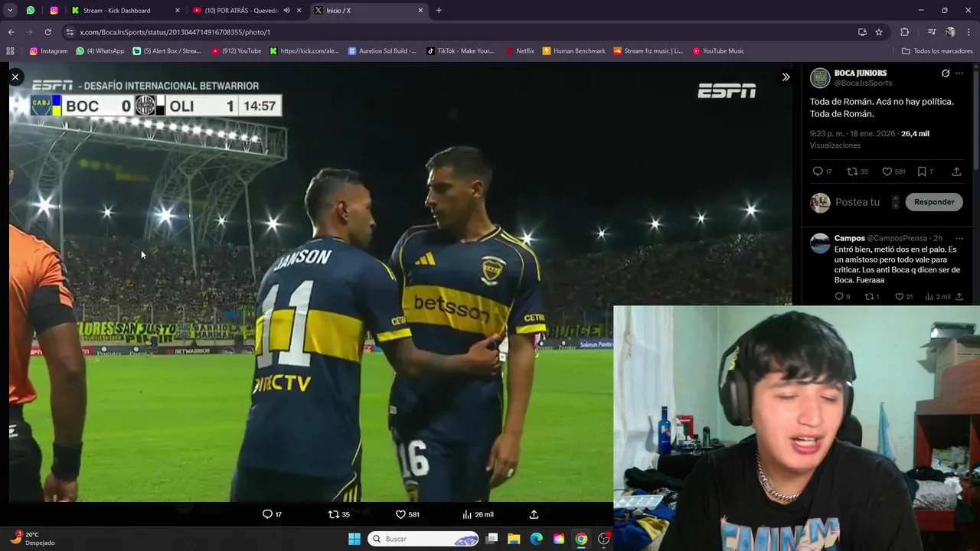Open TikTok - Make Your... bookmark
Screen dimensions: 980x551
pyautogui.click(x=460, y=51)
